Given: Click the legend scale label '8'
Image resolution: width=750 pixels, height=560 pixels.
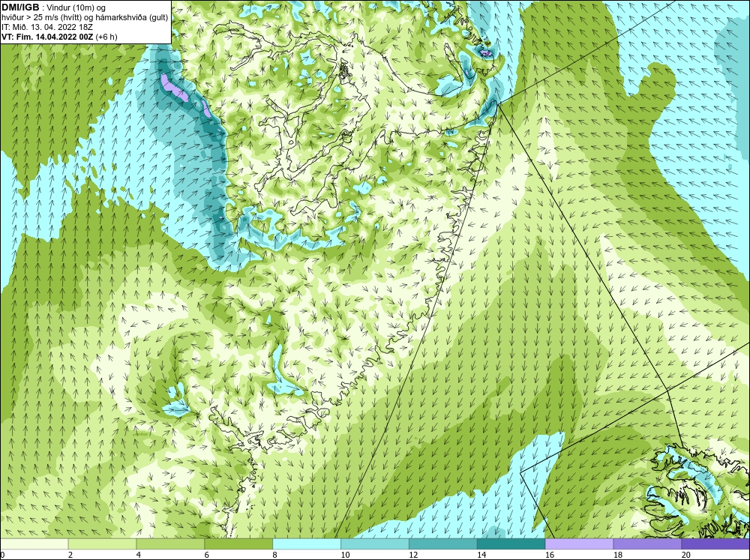Looking at the screenshot, I should (x=275, y=555).
